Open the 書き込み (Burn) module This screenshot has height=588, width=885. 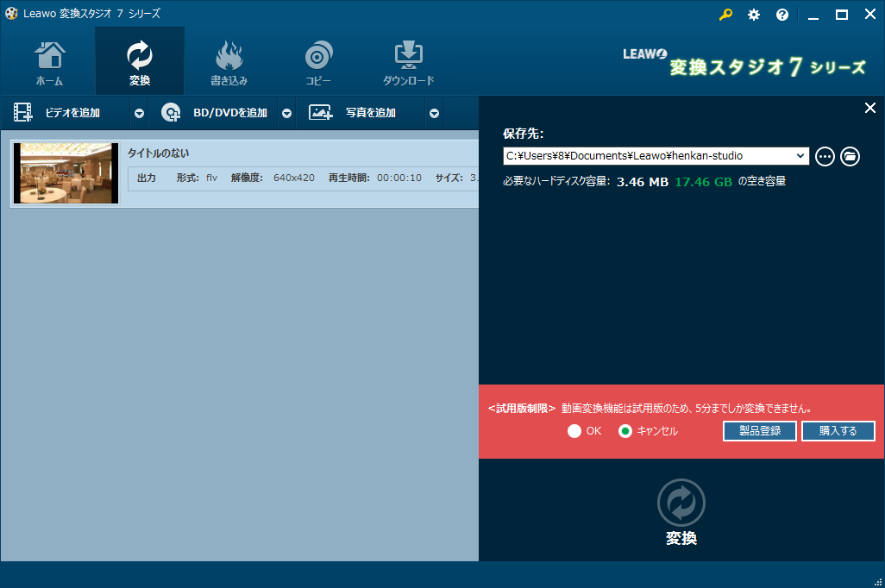229,60
